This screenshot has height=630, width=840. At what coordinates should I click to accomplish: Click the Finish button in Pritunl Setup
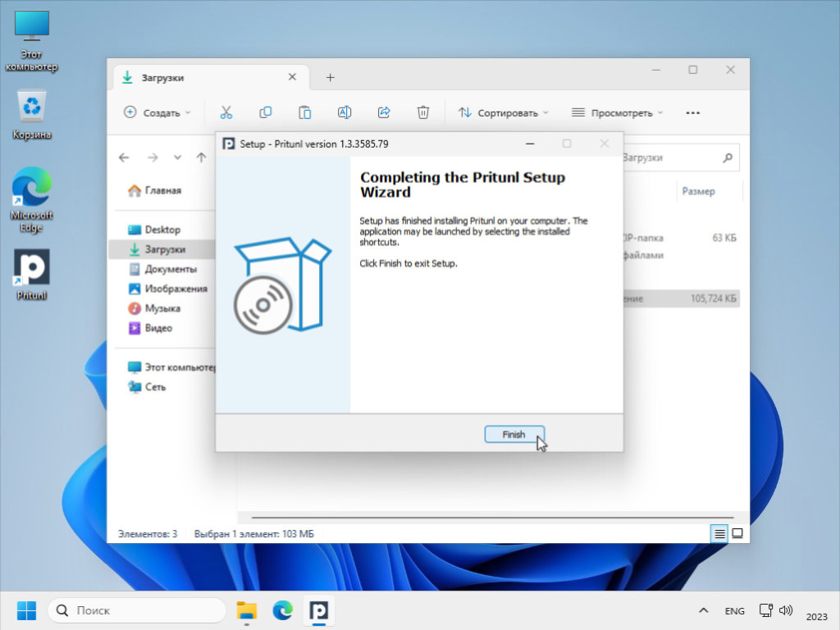(x=514, y=435)
